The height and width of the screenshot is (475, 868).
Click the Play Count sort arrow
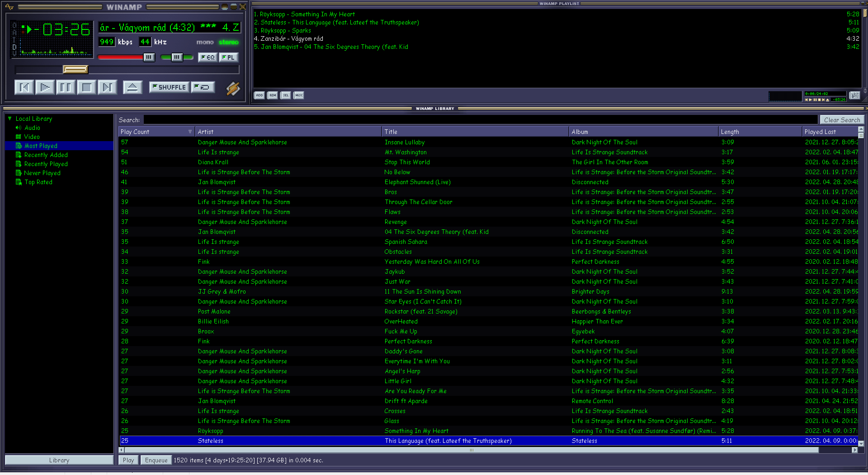click(190, 132)
